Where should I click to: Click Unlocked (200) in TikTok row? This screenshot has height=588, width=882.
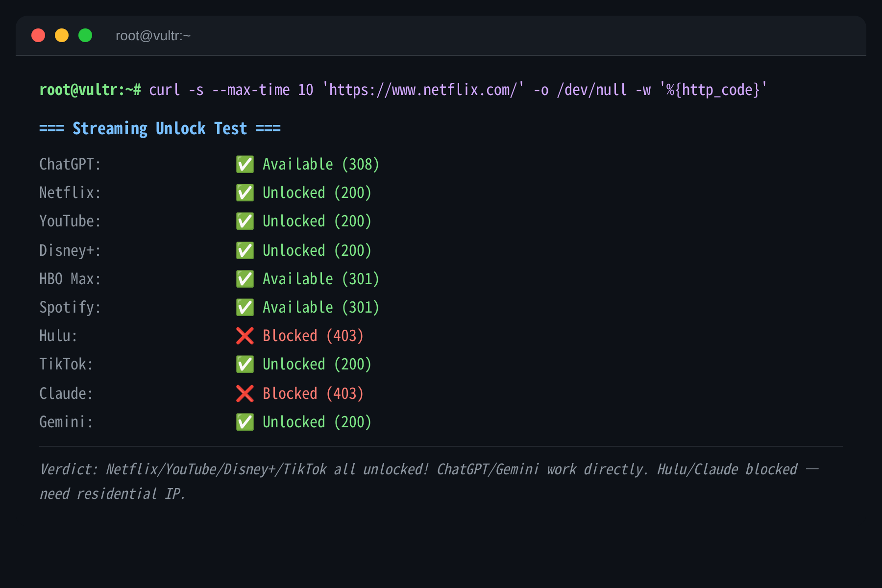coord(317,364)
